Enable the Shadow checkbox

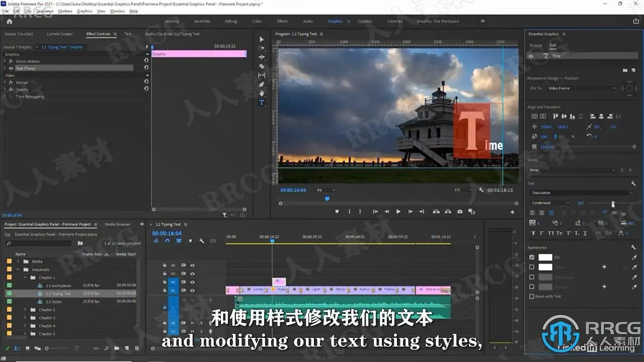tap(532, 287)
